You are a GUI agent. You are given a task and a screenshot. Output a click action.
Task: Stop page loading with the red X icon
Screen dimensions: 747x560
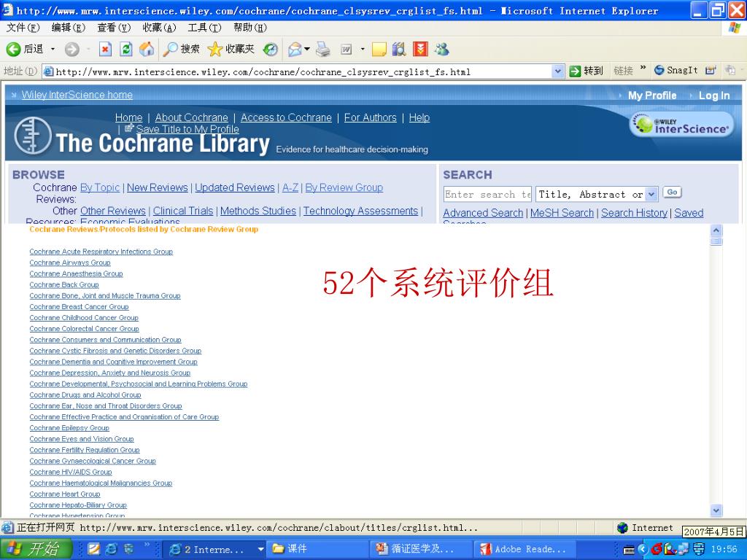[105, 49]
